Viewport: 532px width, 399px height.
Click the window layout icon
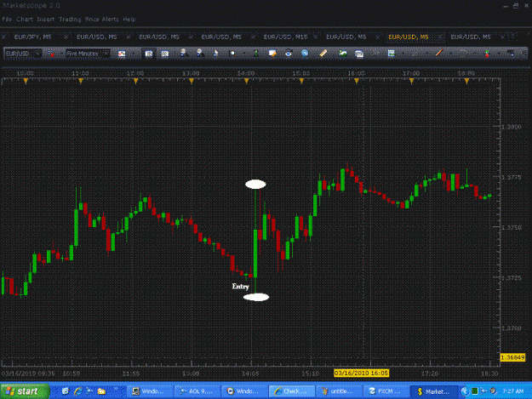[359, 54]
